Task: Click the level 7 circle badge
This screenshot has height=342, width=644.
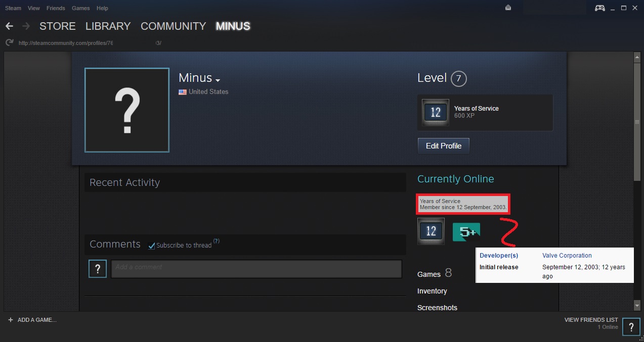Action: click(458, 79)
